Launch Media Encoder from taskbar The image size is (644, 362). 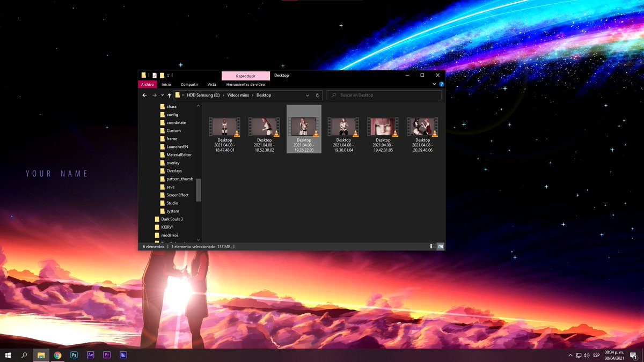pos(123,355)
